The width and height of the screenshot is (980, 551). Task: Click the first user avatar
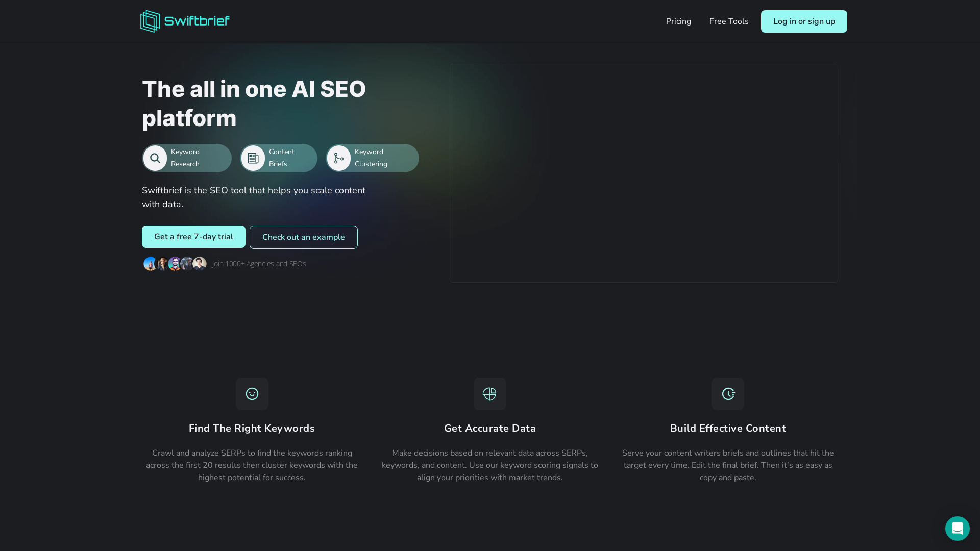[150, 264]
